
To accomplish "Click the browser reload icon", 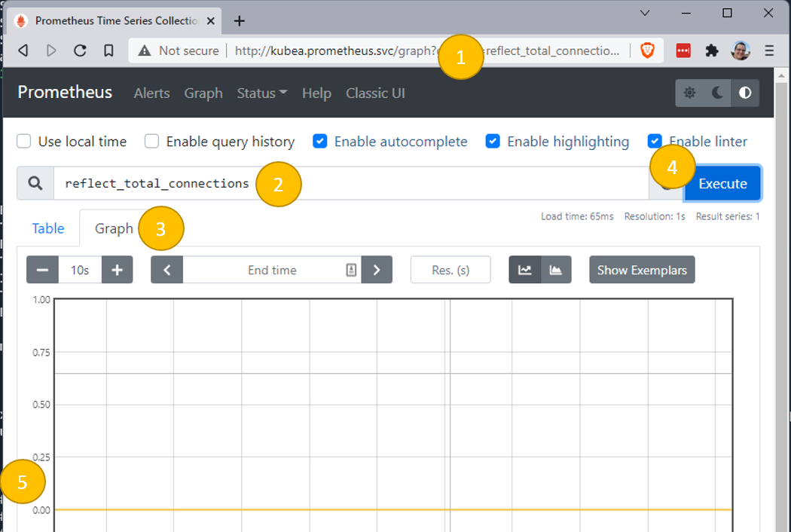I will (80, 50).
